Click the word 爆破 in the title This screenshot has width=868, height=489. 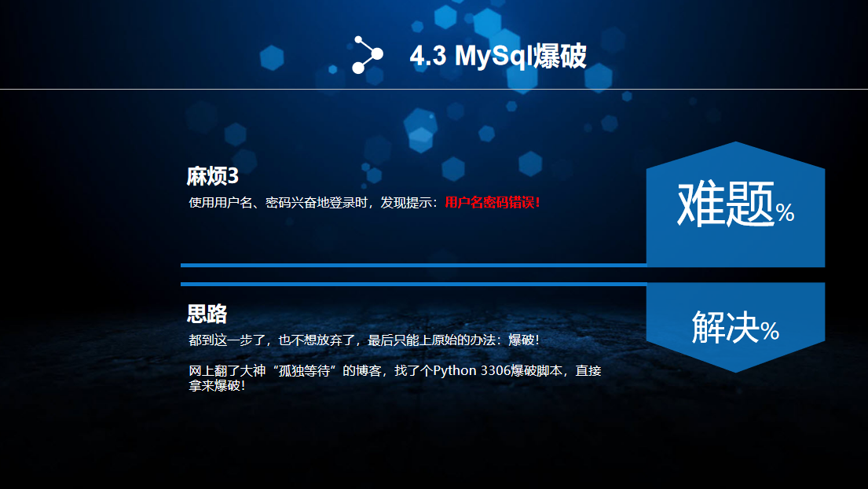point(559,56)
